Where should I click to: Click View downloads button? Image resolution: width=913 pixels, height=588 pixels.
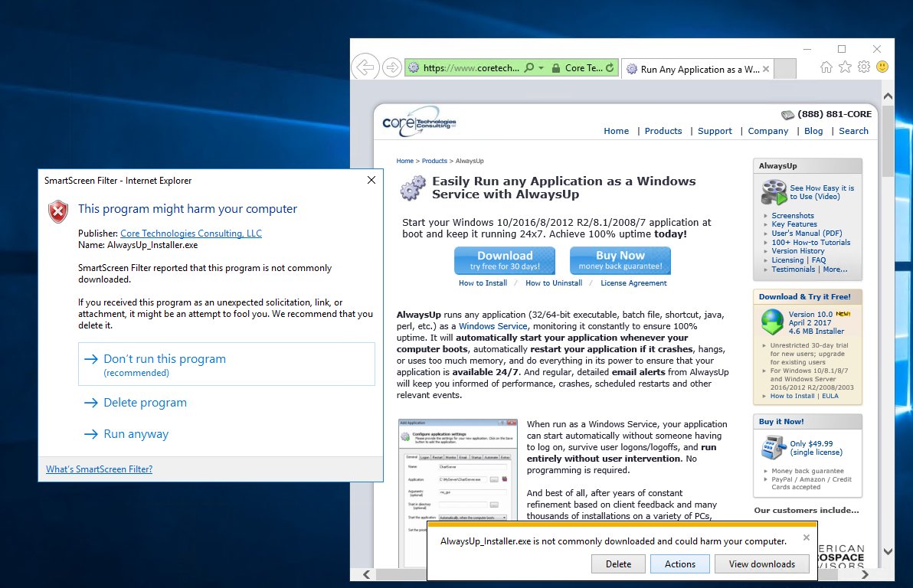tap(761, 563)
